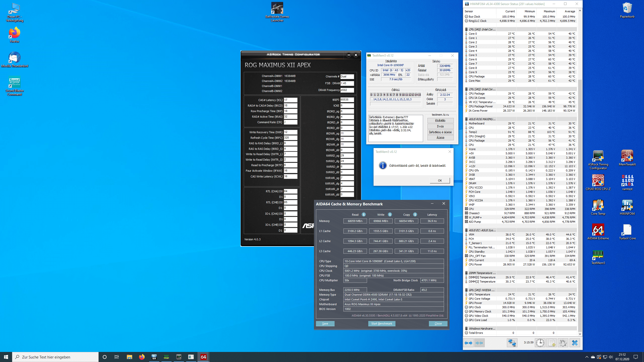Screen dimensions: 644x362
Task: Select Battlestate Games Launcher desktop icon
Action: (277, 12)
